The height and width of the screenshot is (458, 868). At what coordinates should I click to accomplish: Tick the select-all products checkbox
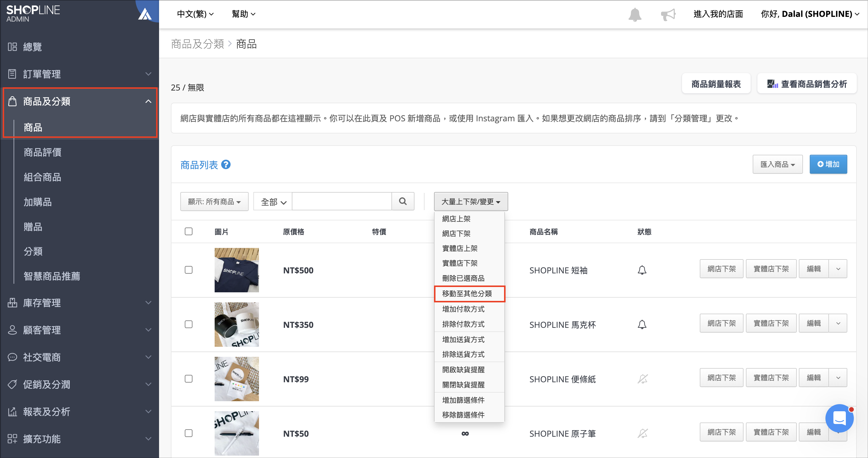(x=189, y=231)
